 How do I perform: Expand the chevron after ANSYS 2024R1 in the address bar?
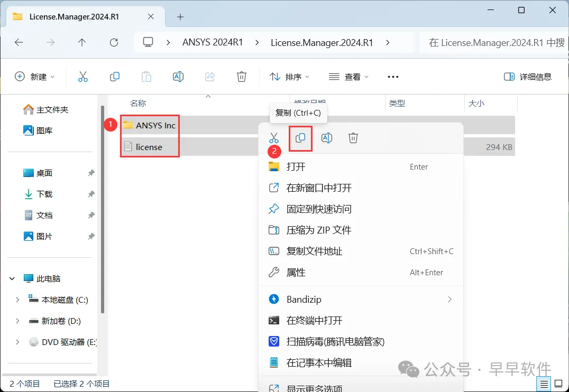coord(257,42)
